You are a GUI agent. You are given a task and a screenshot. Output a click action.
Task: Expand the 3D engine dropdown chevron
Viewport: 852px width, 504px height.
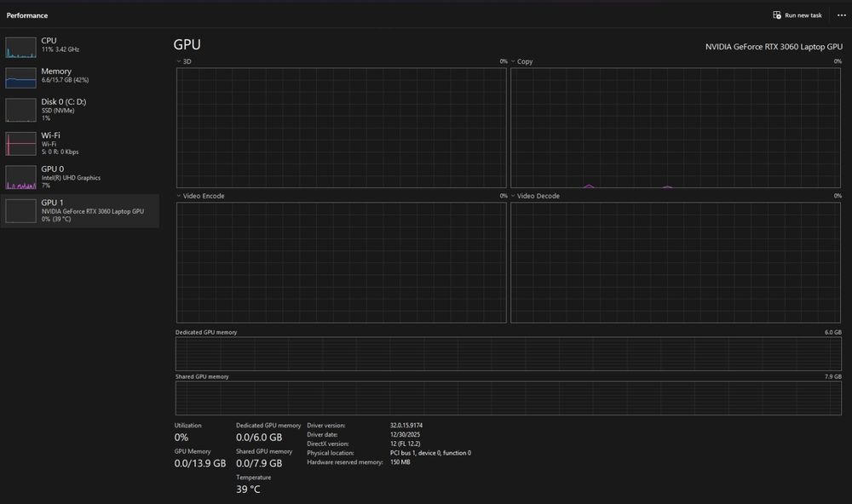tap(178, 61)
